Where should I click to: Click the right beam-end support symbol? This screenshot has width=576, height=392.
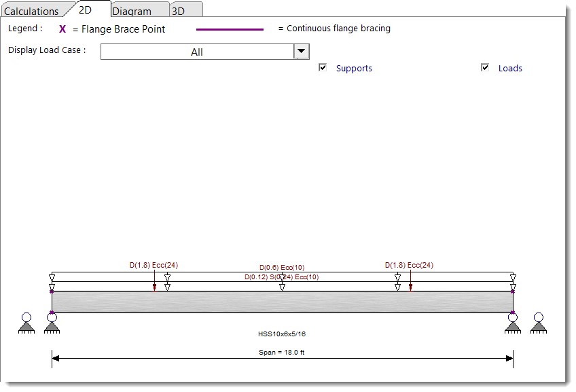tap(513, 323)
